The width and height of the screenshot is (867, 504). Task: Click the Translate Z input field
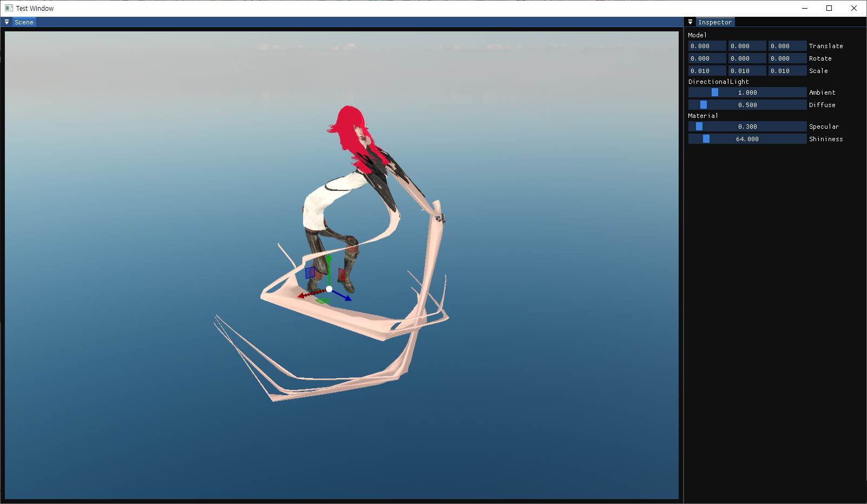(787, 46)
